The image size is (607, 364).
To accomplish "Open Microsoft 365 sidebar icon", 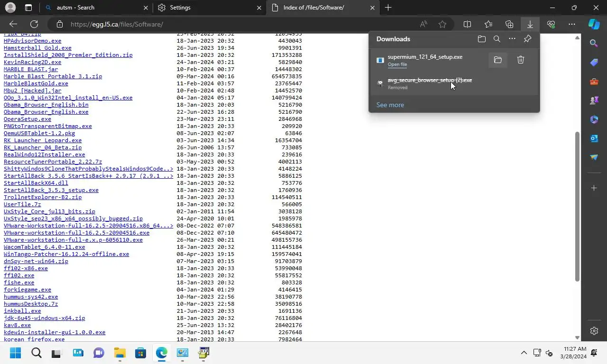I will click(x=594, y=119).
